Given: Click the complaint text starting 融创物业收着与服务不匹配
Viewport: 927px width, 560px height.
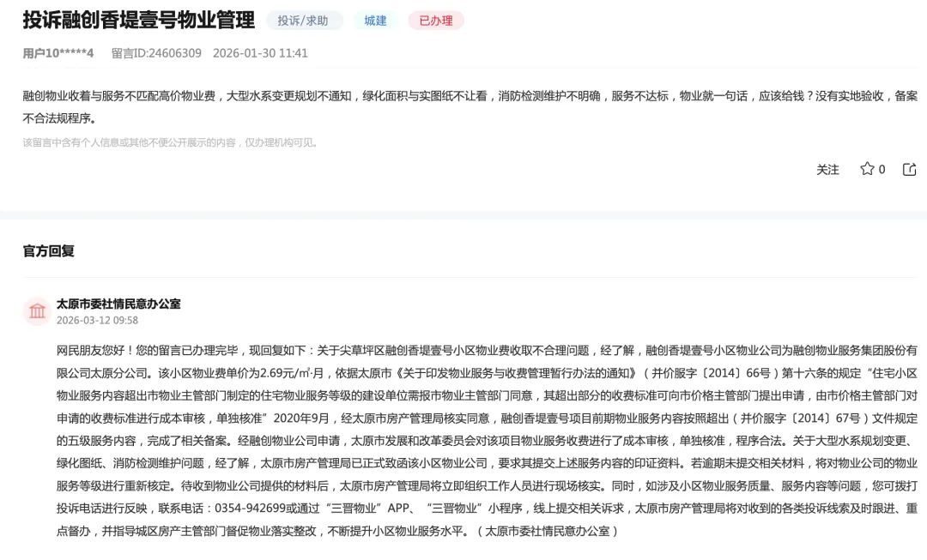Looking at the screenshot, I should tap(470, 107).
